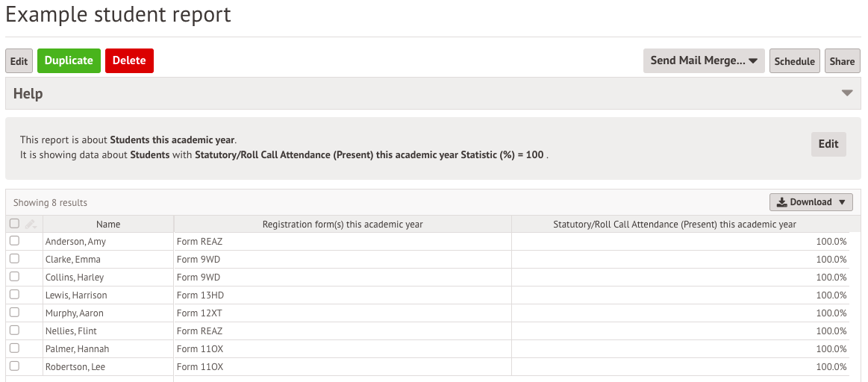Toggle the select-all checkbox in header
Screen dimensions: 868x382
14,224
